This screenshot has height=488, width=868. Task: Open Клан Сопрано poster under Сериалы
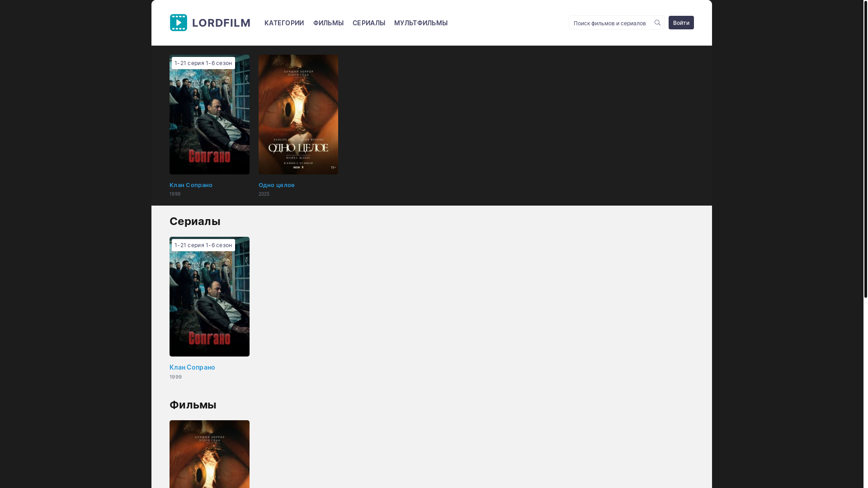coord(209,297)
